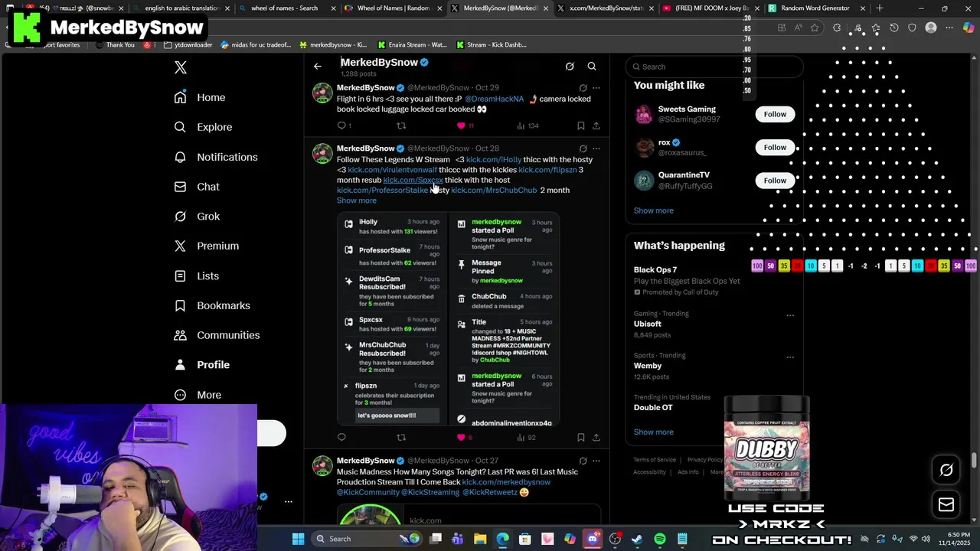Open Bookmarks in the sidebar
The height and width of the screenshot is (551, 980).
[x=212, y=305]
